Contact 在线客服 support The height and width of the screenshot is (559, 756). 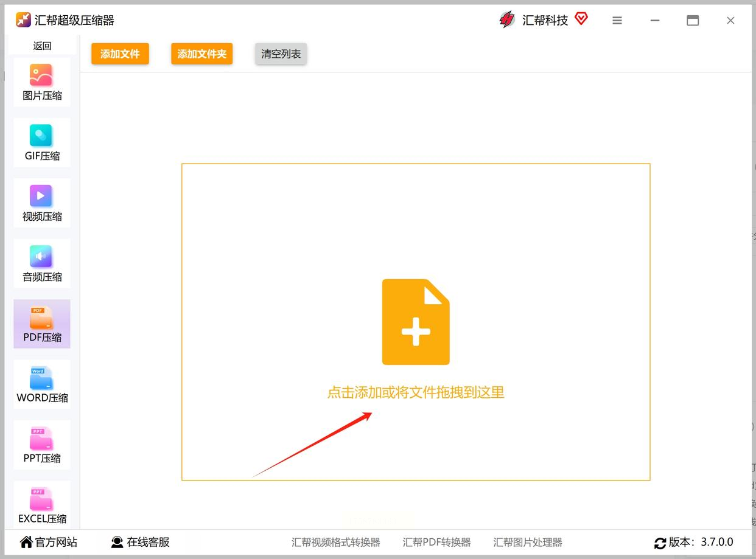pyautogui.click(x=141, y=542)
